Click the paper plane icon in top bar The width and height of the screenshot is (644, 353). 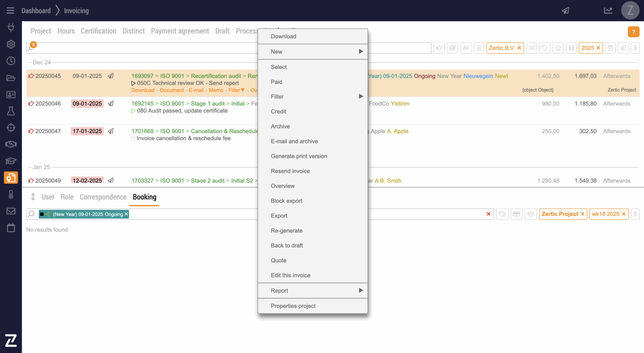pyautogui.click(x=566, y=11)
